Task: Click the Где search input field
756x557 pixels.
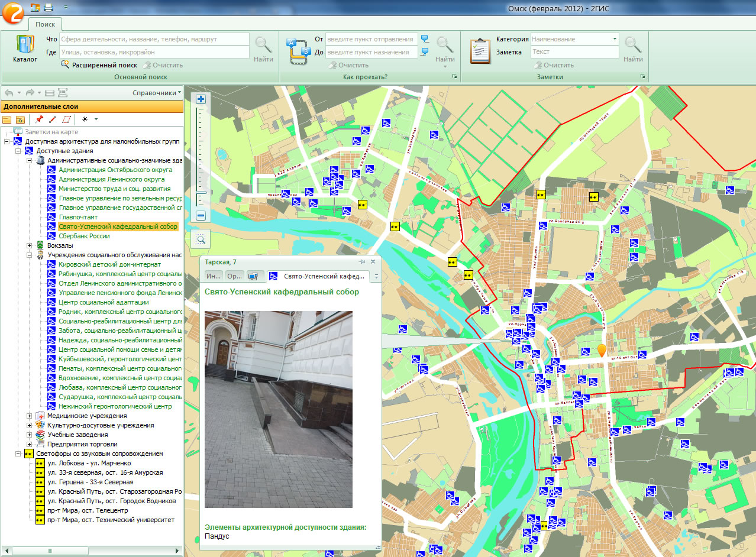Action: coord(154,52)
